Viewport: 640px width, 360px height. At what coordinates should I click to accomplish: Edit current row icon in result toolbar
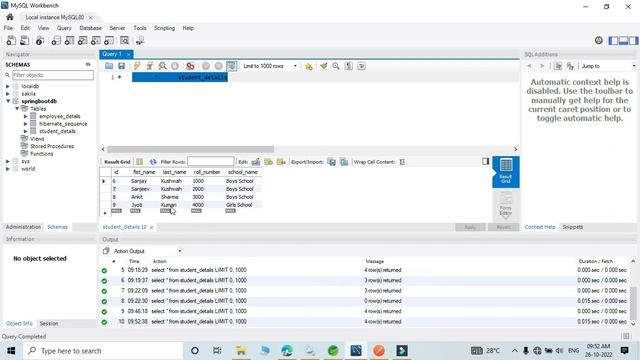tap(256, 162)
